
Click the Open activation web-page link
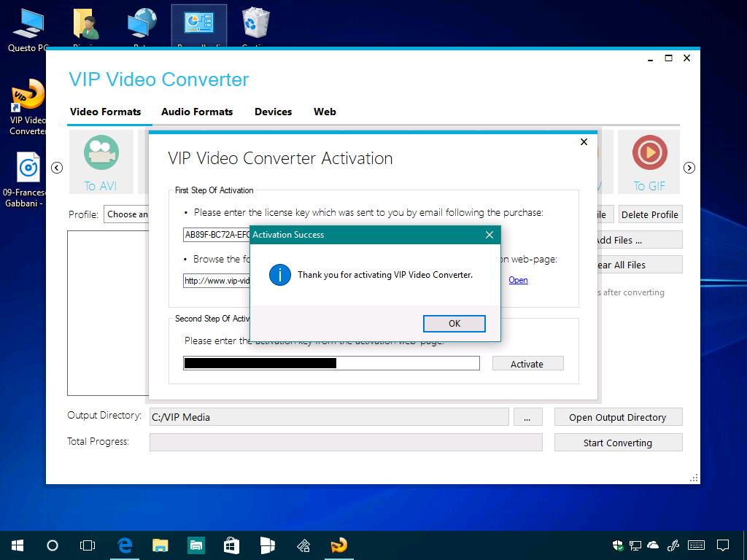519,280
